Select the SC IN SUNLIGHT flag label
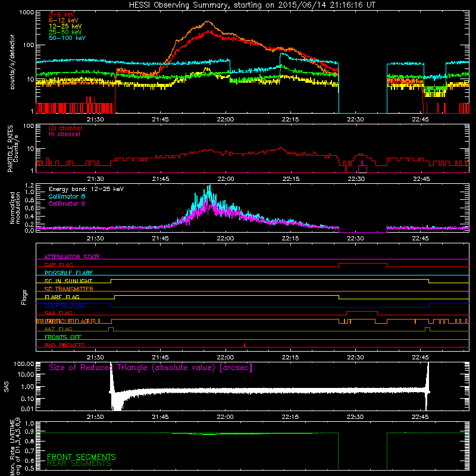 [x=68, y=281]
